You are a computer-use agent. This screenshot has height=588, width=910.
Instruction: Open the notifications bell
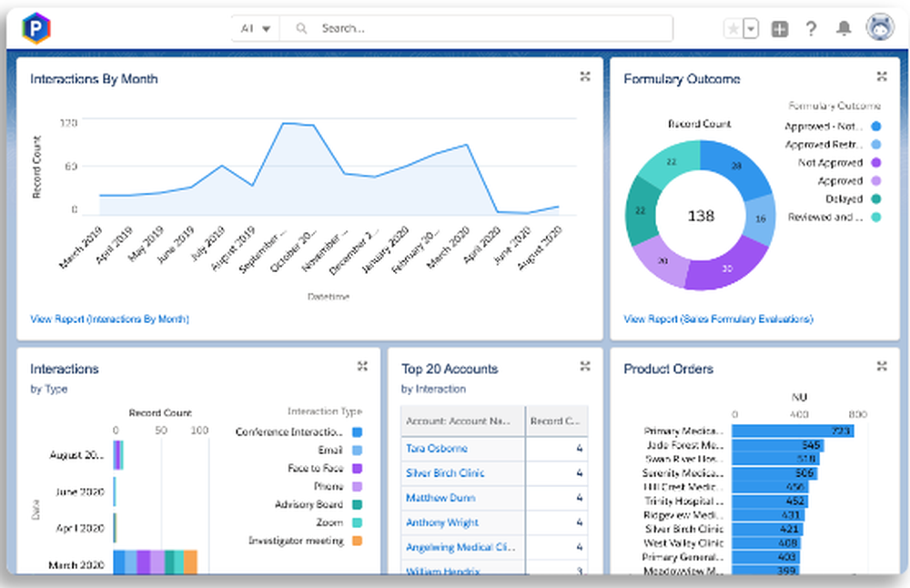click(844, 28)
